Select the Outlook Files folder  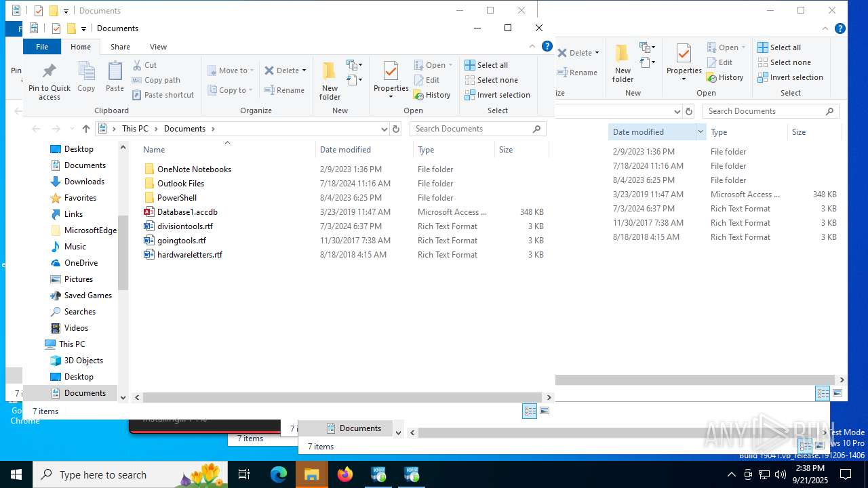click(180, 184)
